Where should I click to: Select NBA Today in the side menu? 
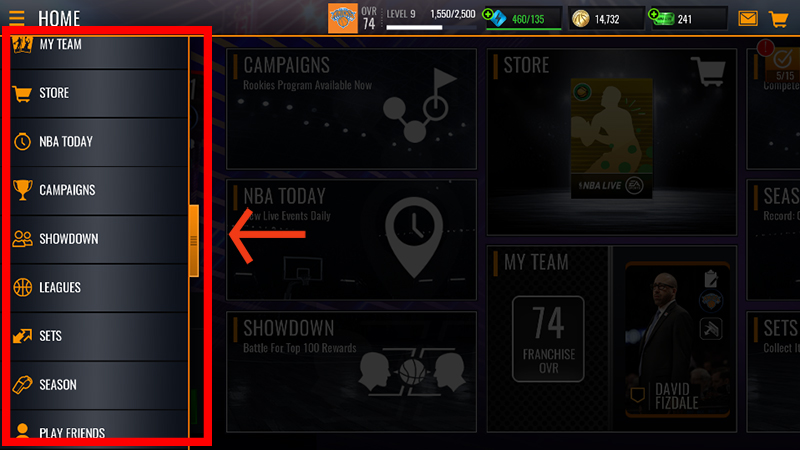[x=99, y=142]
